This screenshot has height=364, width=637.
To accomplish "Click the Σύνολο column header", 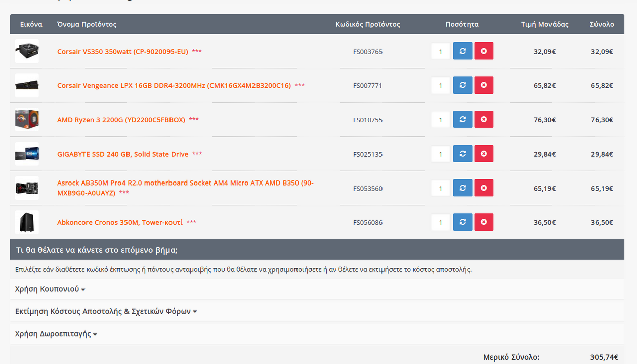I will 602,24.
